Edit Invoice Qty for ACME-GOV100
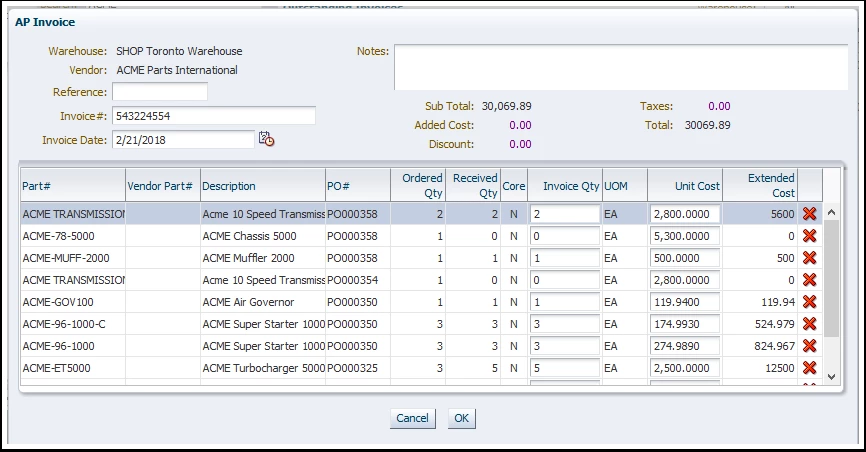The width and height of the screenshot is (866, 452). point(564,302)
